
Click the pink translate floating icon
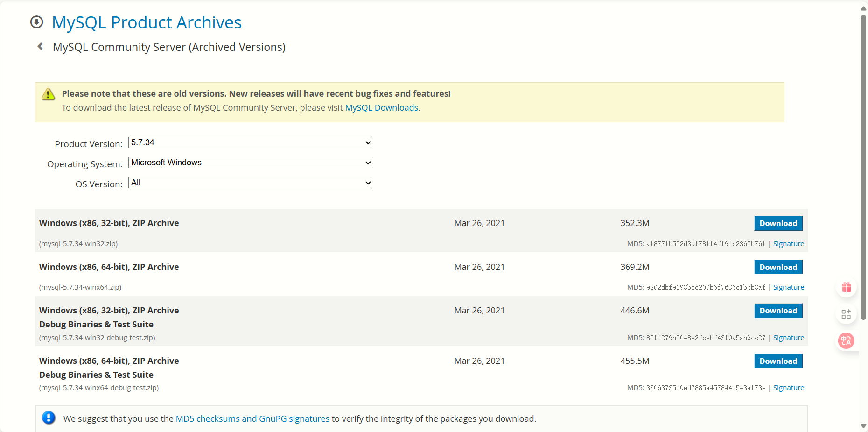point(847,341)
